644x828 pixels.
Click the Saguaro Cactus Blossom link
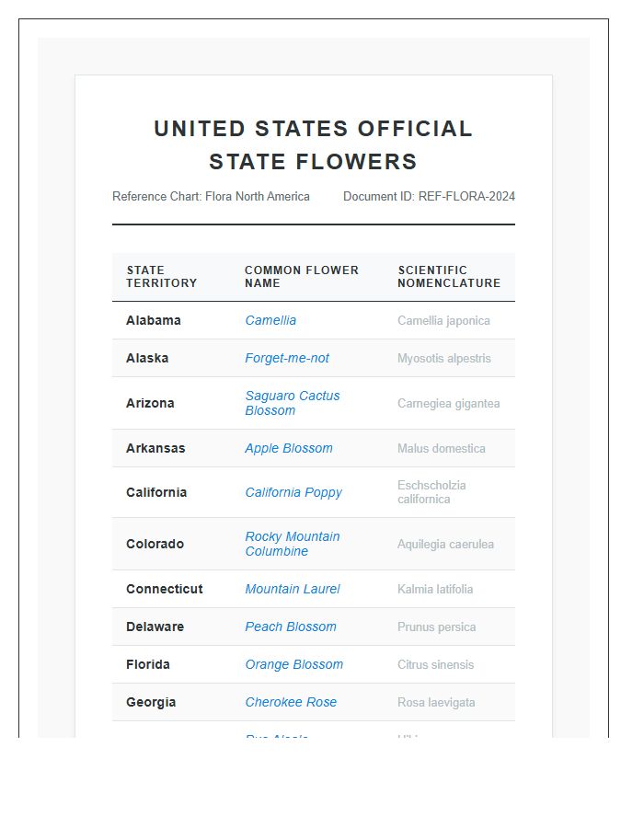click(292, 403)
